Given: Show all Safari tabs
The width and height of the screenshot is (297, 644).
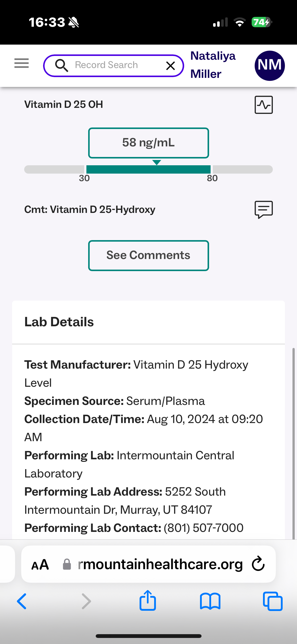Looking at the screenshot, I should (273, 601).
